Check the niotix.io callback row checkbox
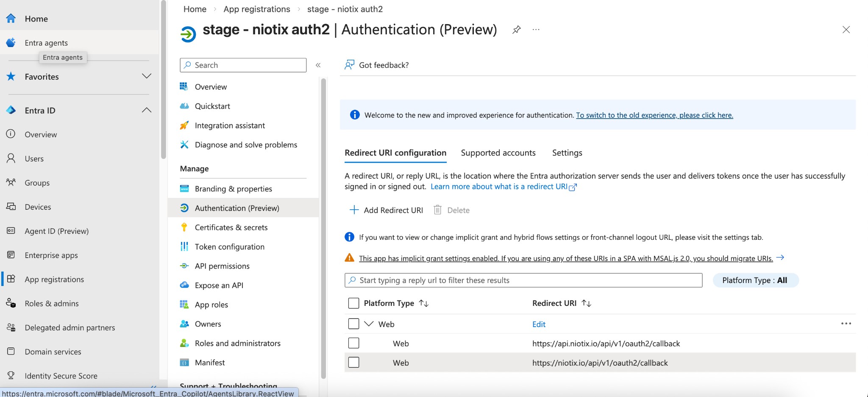Screen dimensions: 868x397 354,362
